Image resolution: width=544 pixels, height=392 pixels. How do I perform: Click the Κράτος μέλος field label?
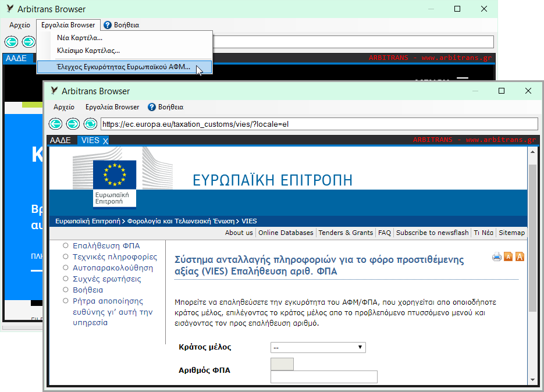205,347
